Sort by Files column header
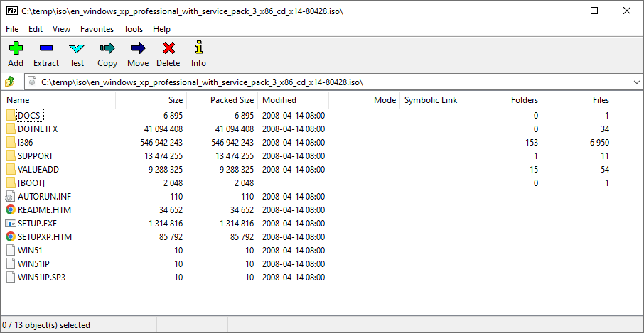Viewport: 644px width, 333px height. tap(577, 100)
